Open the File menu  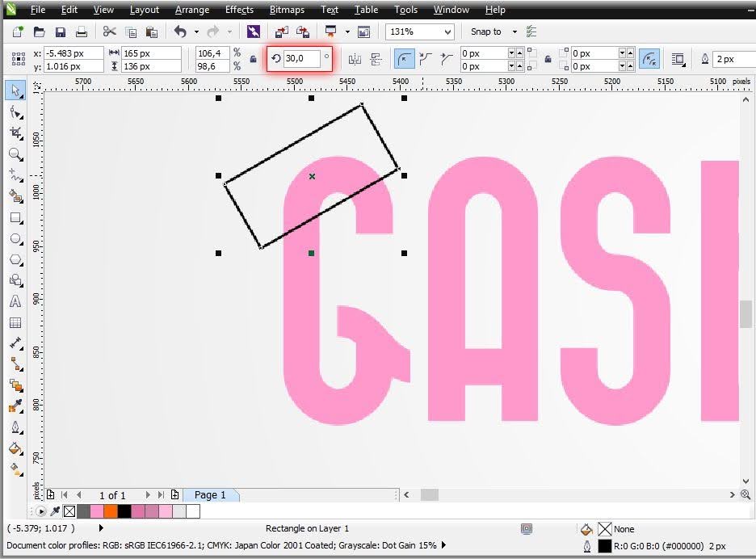coord(38,10)
